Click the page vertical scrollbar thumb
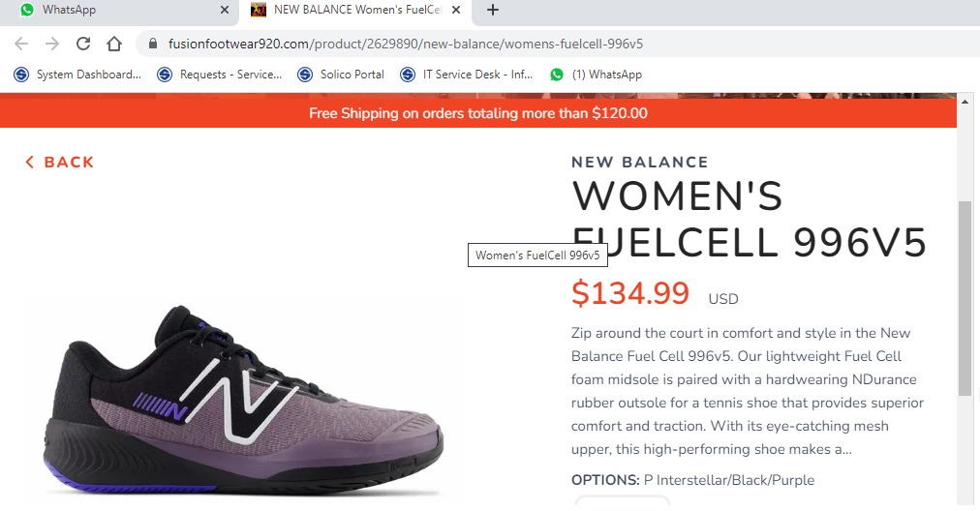This screenshot has height=511, width=980. (x=965, y=297)
